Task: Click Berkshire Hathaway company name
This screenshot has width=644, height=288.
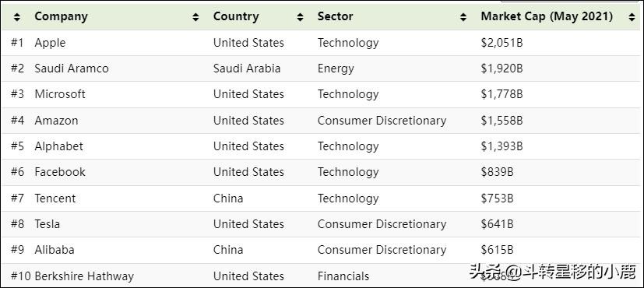Action: tap(84, 276)
